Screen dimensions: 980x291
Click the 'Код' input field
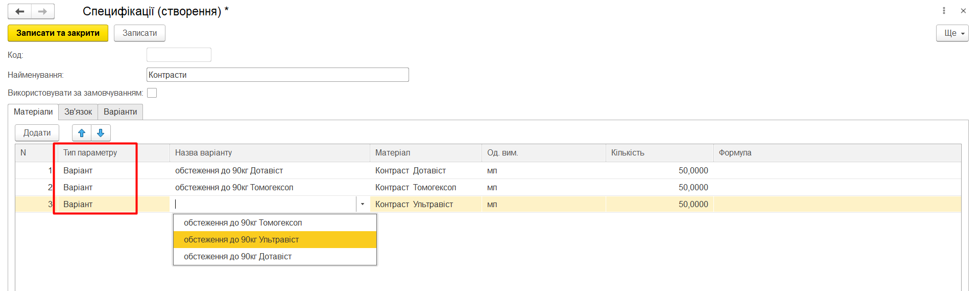[179, 55]
